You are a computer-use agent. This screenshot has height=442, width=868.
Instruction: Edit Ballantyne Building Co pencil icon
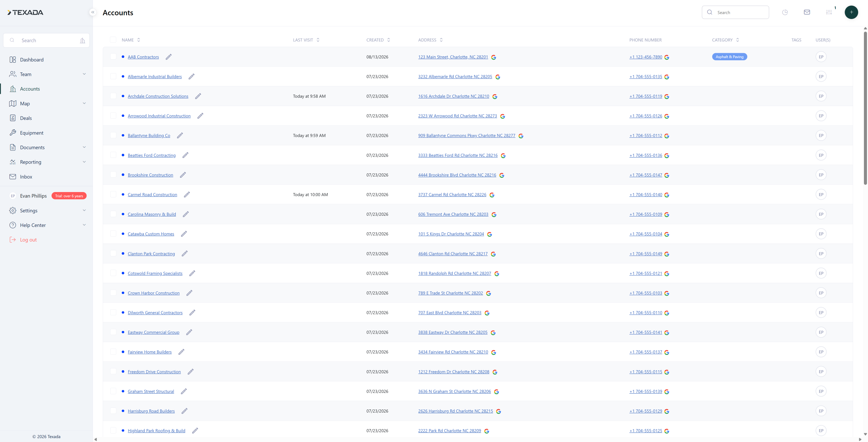180,135
